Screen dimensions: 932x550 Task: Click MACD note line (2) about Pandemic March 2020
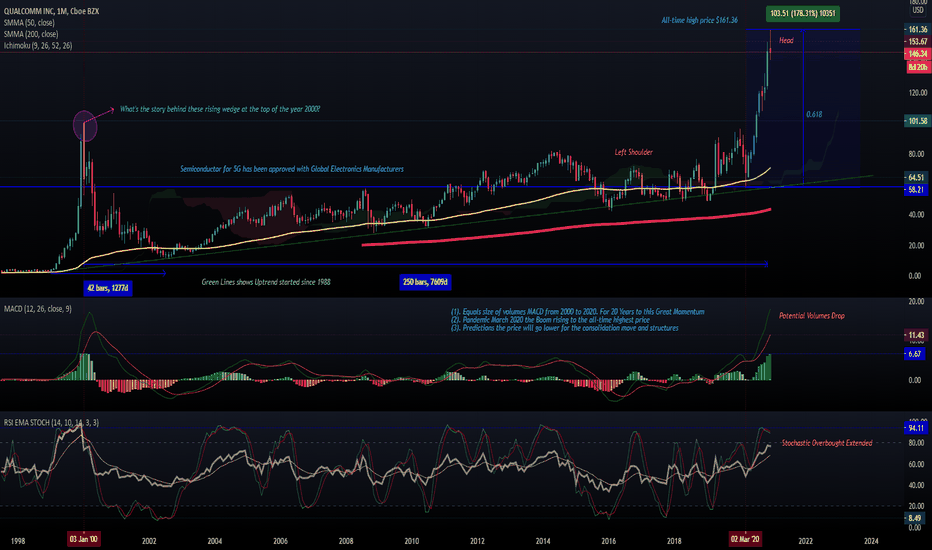click(x=550, y=320)
